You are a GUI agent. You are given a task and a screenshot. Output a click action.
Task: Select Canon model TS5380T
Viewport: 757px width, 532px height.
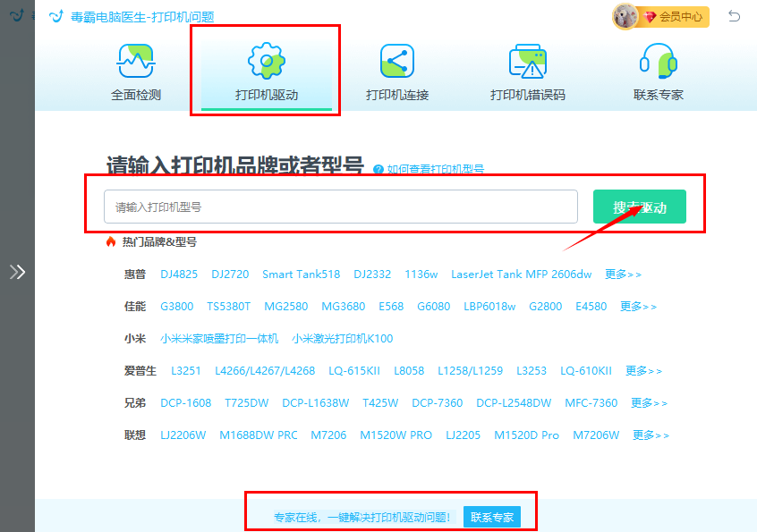229,307
